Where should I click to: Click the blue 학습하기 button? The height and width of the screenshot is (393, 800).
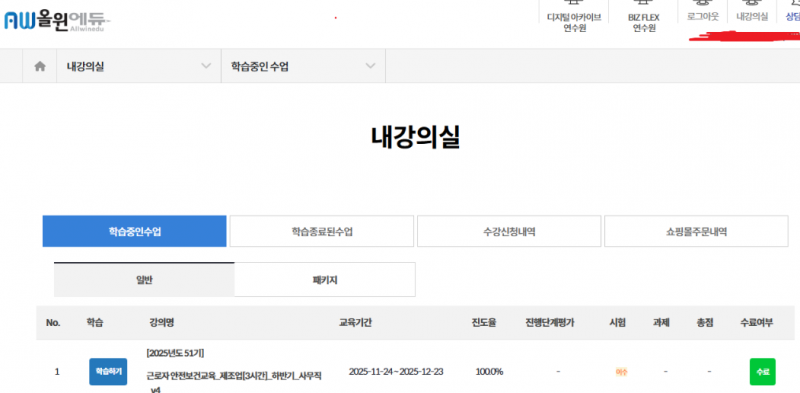[x=108, y=372]
